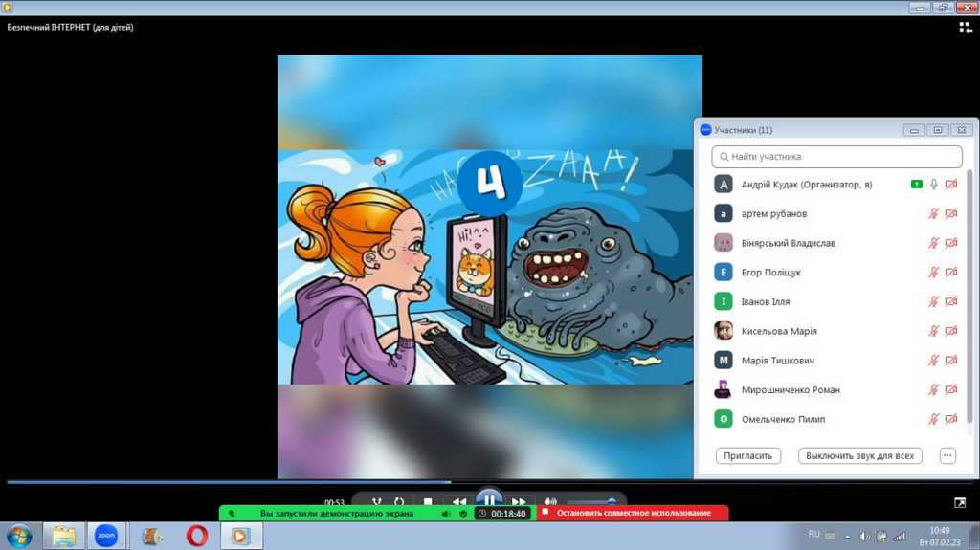Stop video playback
The height and width of the screenshot is (550, 980).
[428, 502]
